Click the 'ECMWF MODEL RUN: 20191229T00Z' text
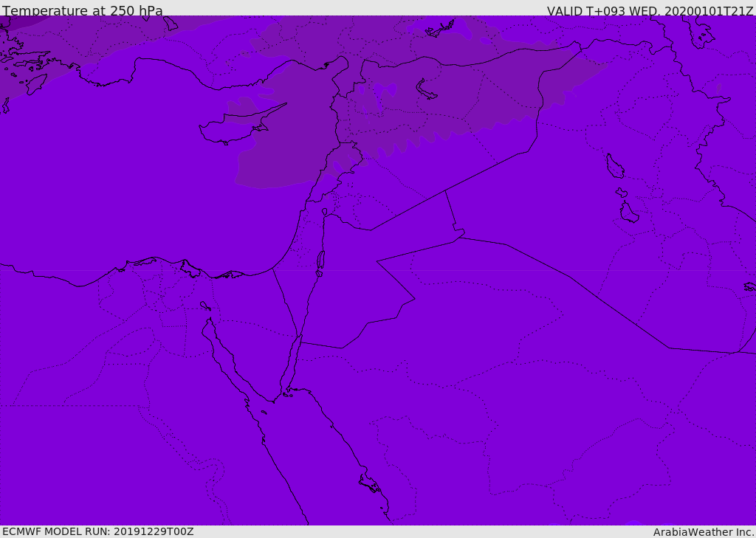The image size is (756, 538). pos(98,531)
